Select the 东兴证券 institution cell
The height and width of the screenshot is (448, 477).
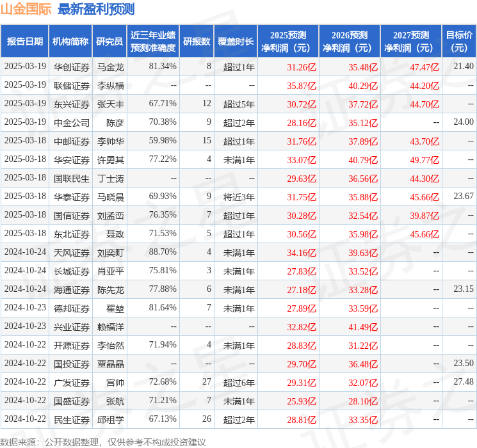click(72, 104)
